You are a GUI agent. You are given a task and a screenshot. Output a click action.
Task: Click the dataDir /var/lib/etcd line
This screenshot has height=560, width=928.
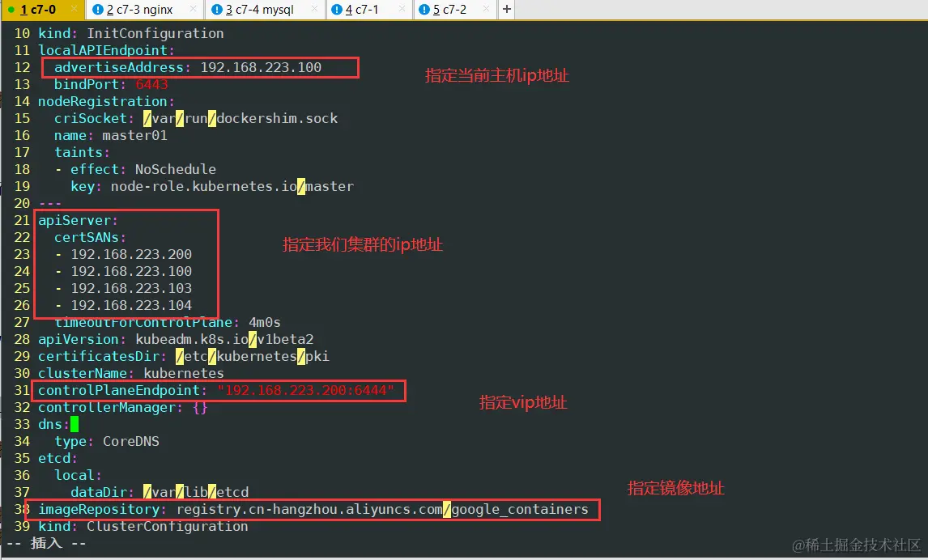pyautogui.click(x=160, y=493)
